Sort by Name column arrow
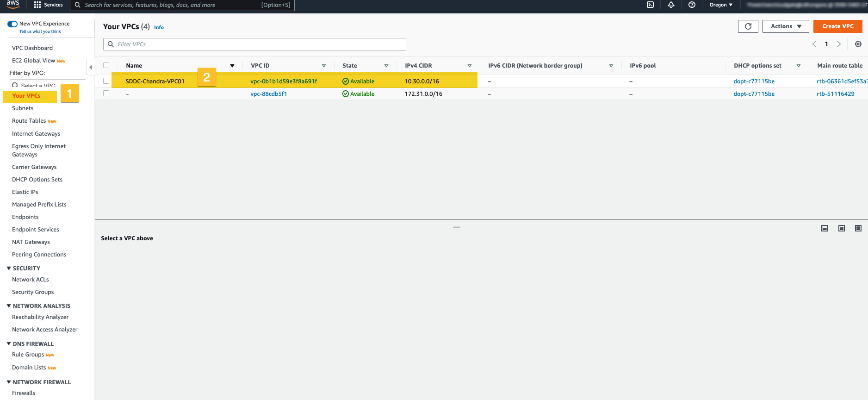This screenshot has width=868, height=400. tap(232, 66)
